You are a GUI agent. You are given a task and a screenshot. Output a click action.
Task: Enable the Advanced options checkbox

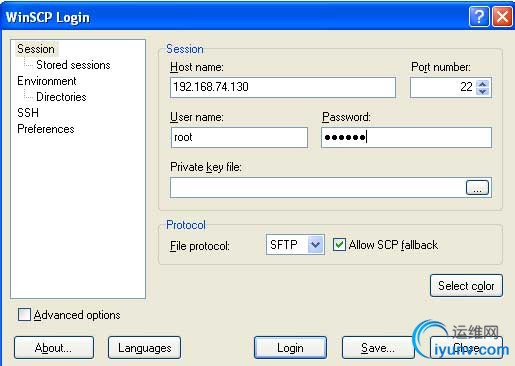pos(24,315)
